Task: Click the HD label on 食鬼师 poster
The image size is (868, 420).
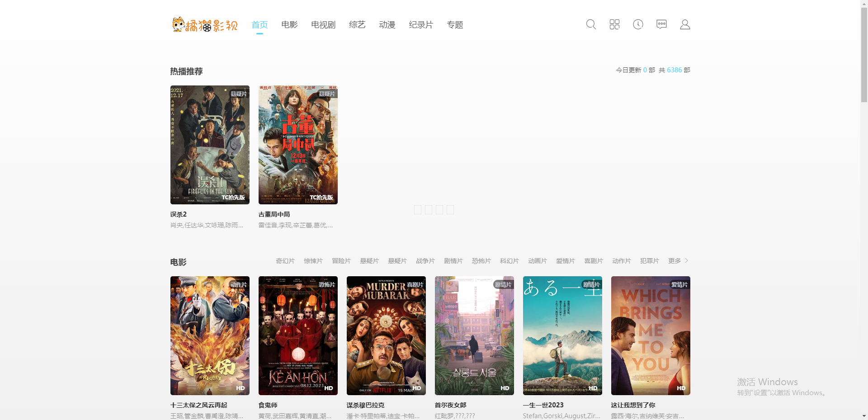Action: 329,388
